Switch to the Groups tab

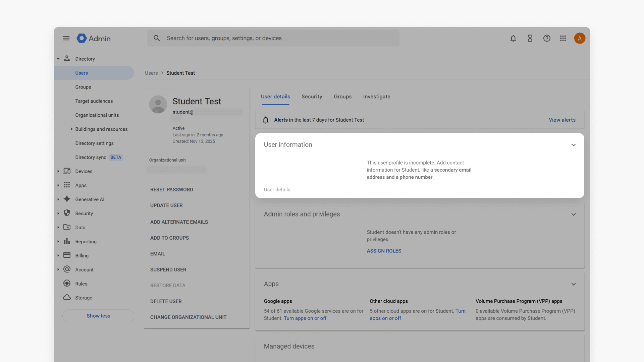tap(342, 97)
